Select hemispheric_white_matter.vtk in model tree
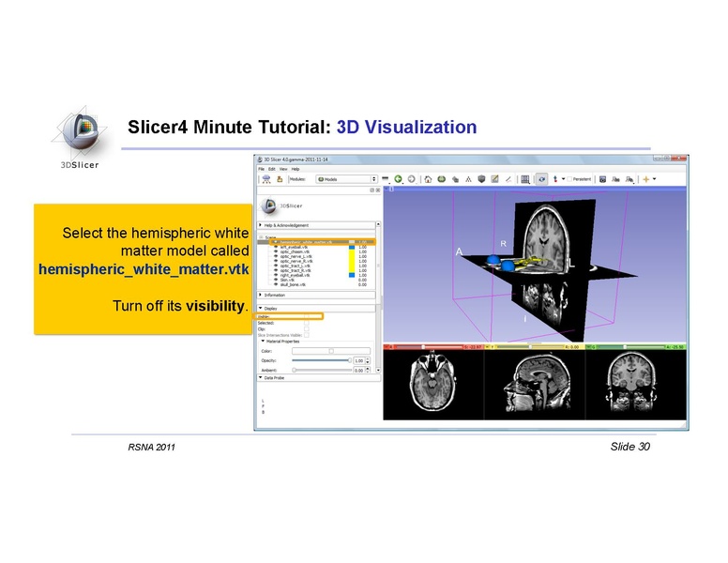728x563 pixels. (306, 242)
